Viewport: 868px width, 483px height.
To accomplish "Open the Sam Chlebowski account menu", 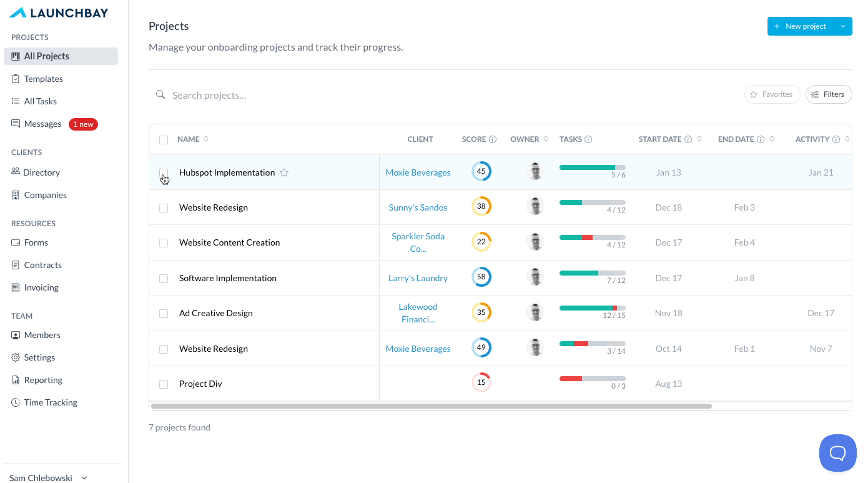I will click(x=49, y=478).
